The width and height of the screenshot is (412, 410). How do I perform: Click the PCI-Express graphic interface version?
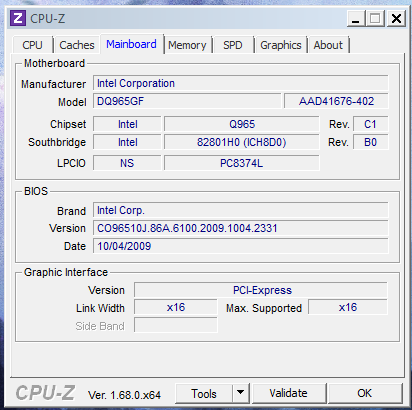261,290
